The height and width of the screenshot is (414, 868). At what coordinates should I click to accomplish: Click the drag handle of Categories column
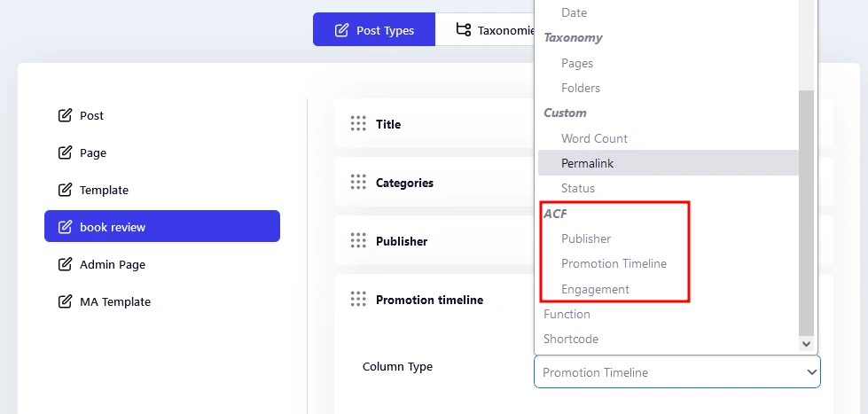tap(358, 182)
